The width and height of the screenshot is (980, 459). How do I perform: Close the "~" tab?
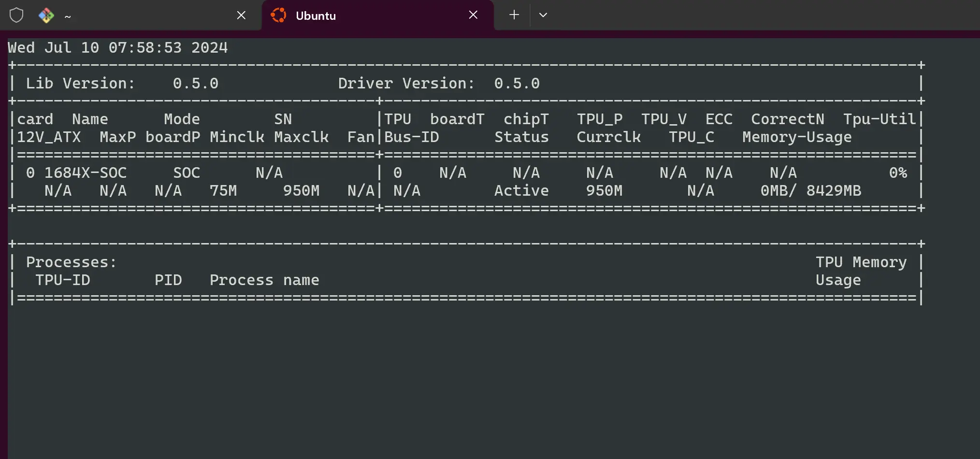(x=241, y=15)
